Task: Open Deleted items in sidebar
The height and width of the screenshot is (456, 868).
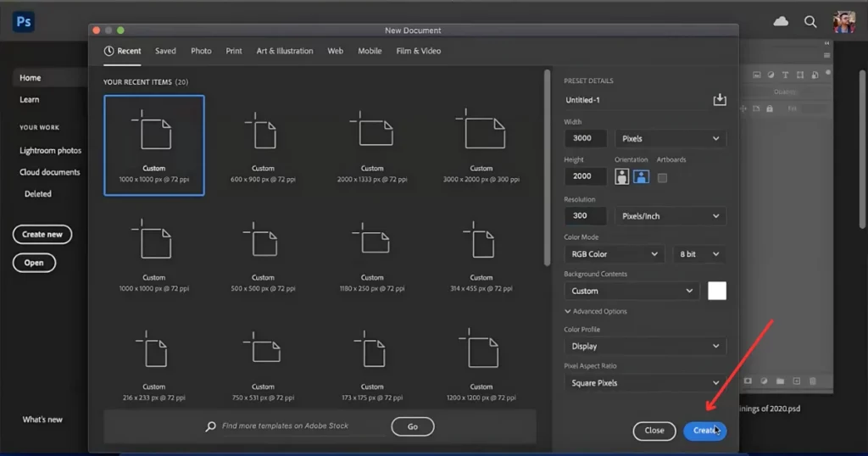Action: pos(37,194)
